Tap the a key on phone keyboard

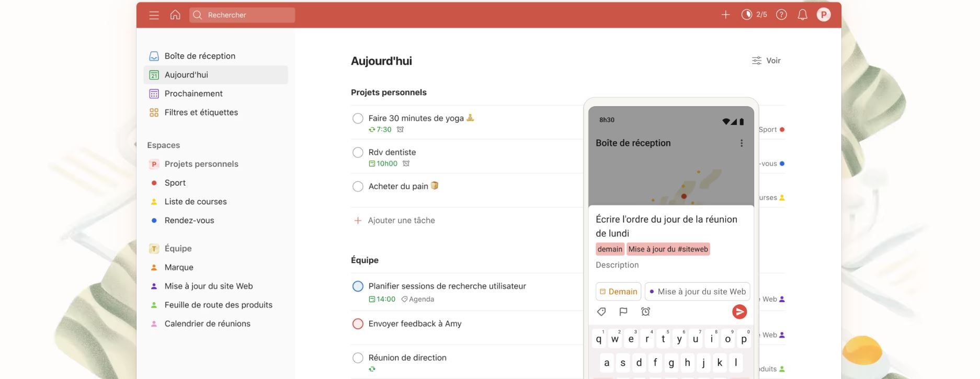(607, 363)
